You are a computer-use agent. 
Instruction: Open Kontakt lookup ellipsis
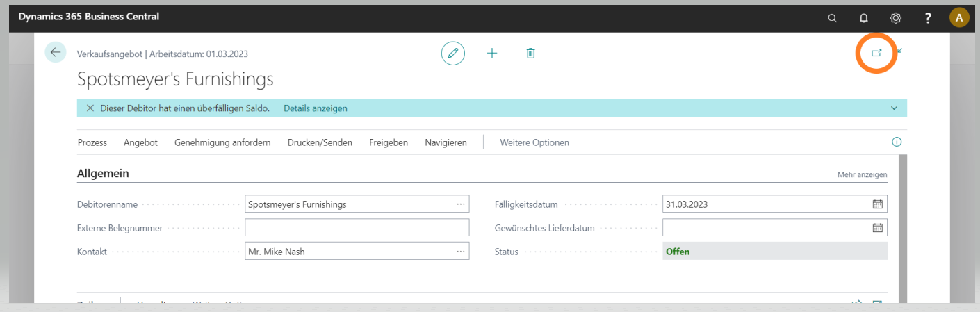point(461,252)
